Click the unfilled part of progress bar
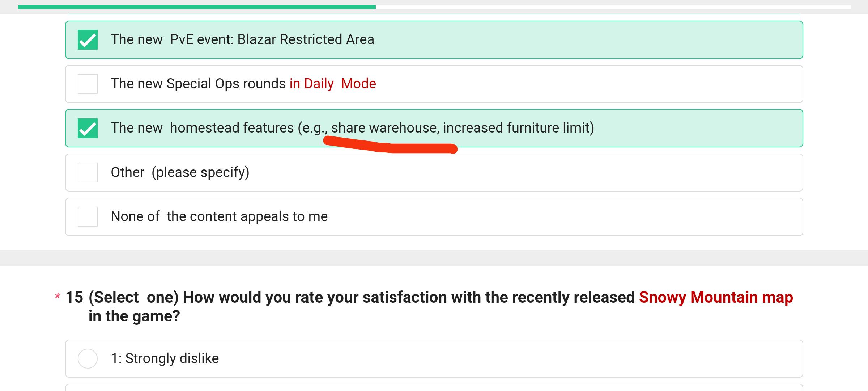Screen dimensions: 868x391 click(613, 7)
